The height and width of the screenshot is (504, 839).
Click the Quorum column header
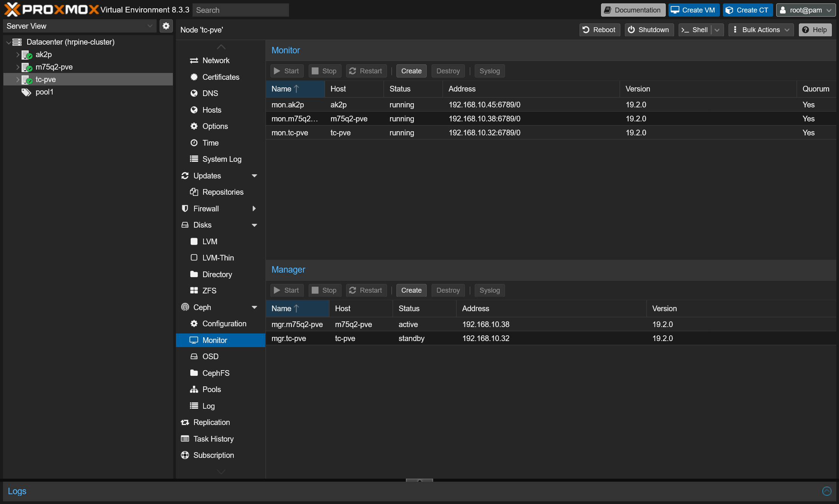click(816, 89)
